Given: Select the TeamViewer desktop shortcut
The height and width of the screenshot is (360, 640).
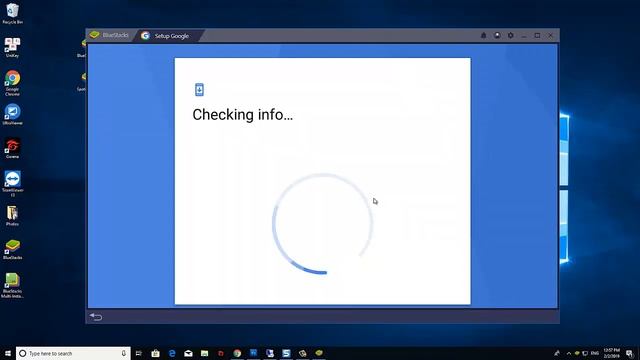Looking at the screenshot, I should (12, 184).
